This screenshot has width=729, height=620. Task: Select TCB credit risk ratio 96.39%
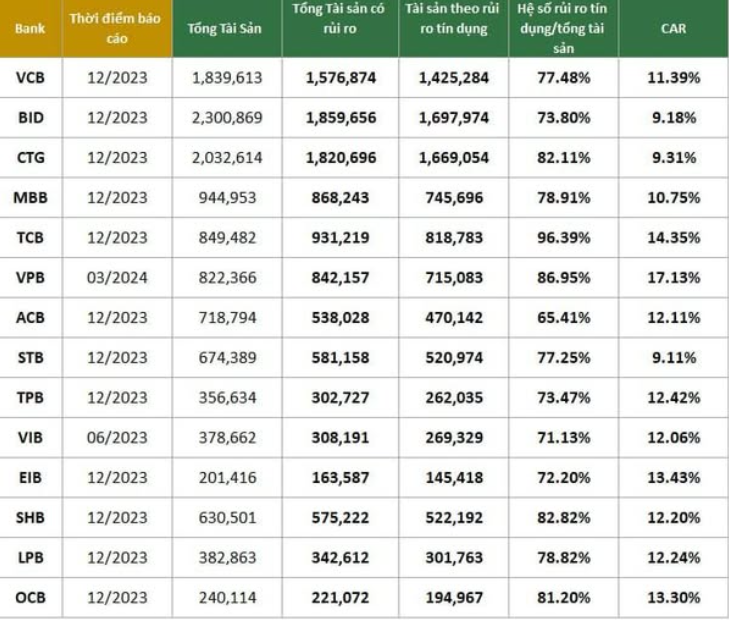[563, 238]
